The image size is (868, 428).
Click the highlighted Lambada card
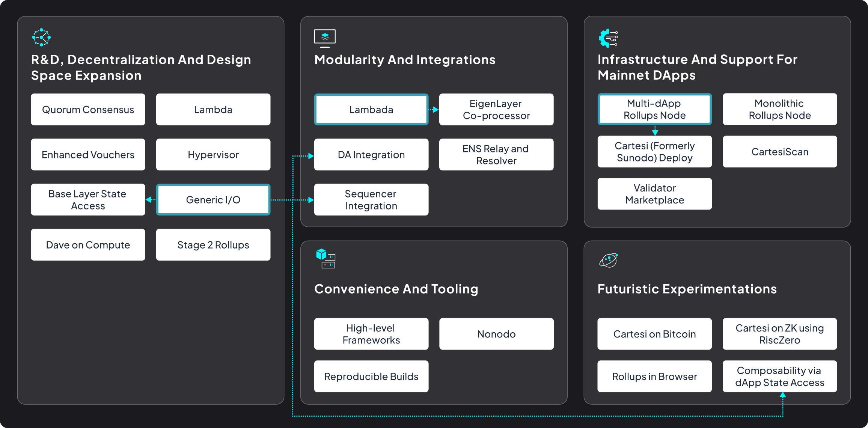pyautogui.click(x=371, y=109)
